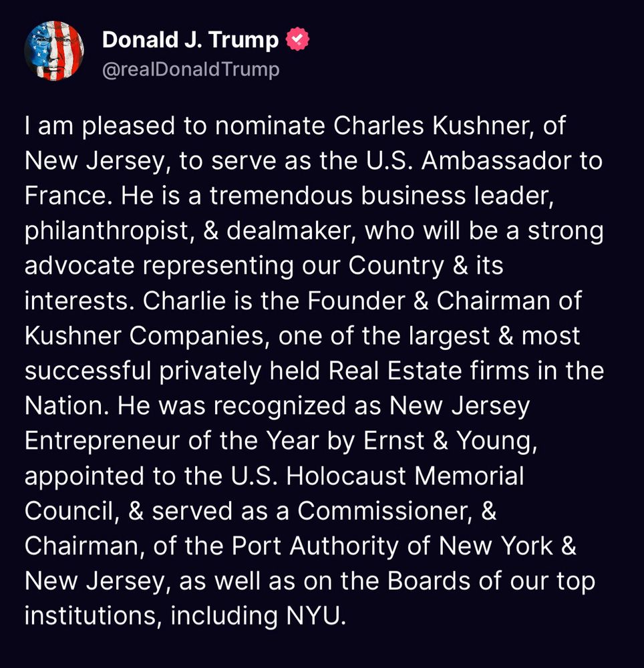Click the red verified badge icon
Screen dimensions: 644x668
point(297,39)
